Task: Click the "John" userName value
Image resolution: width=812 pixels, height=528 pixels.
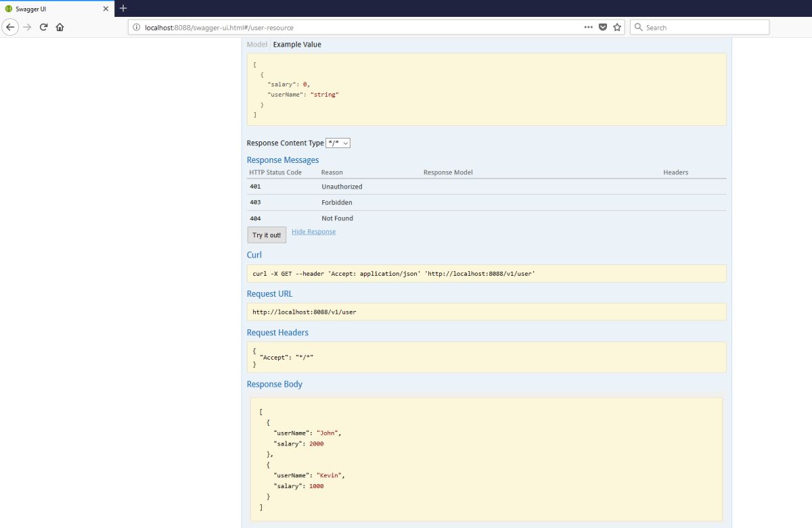Action: click(329, 433)
